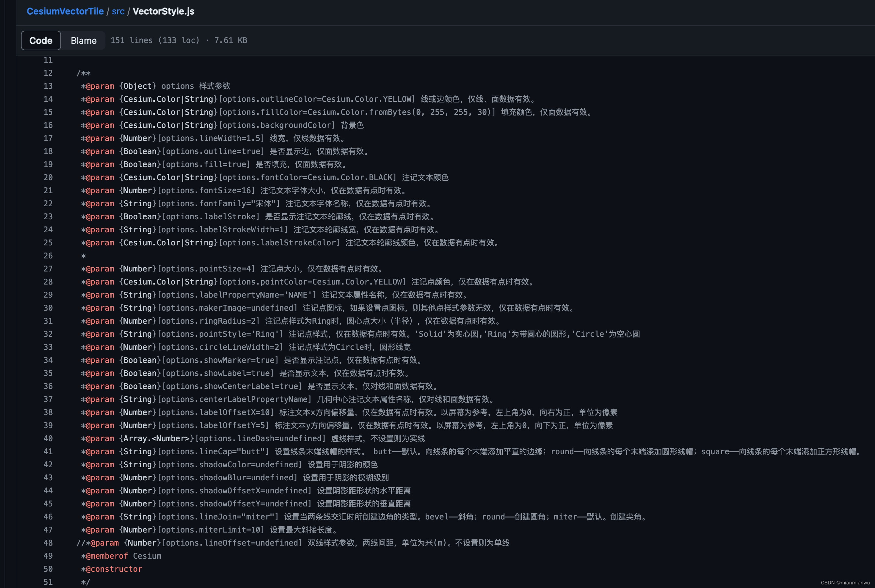Select line number 32 for pointStyle param
Viewport: 875px width, 588px height.
pos(48,334)
